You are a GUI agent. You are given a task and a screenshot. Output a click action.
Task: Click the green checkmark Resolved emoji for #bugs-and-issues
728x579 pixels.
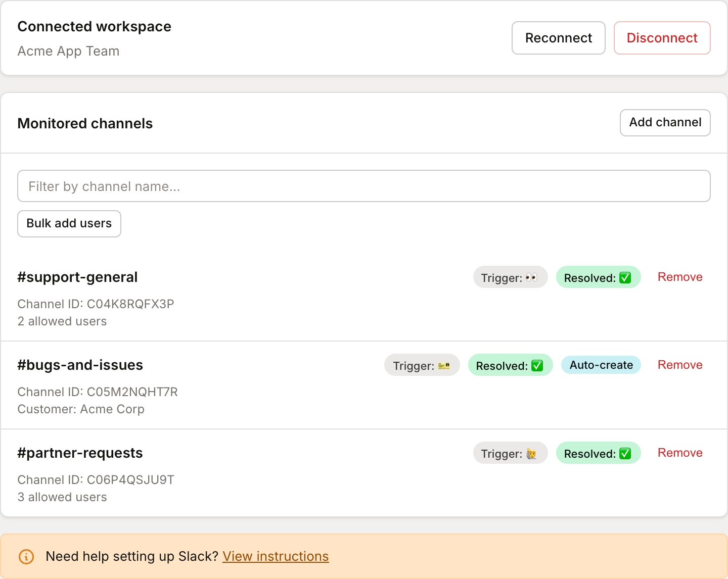tap(537, 366)
